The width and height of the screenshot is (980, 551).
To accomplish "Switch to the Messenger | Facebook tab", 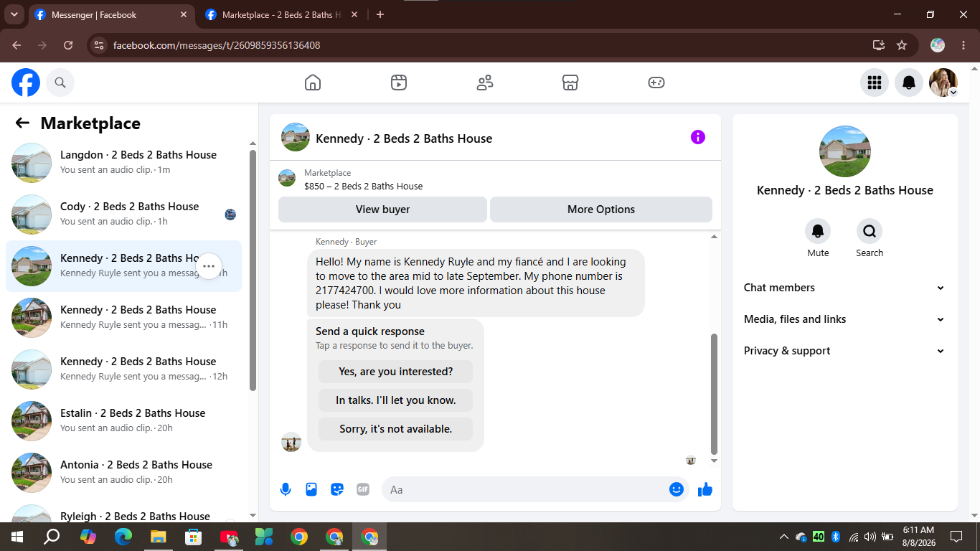I will click(111, 14).
